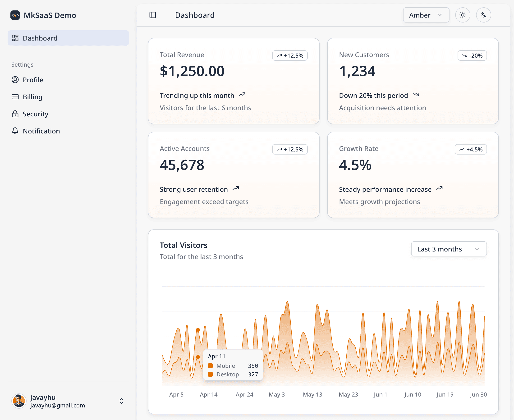Expand the javayhu account switcher chevrons

coord(121,401)
